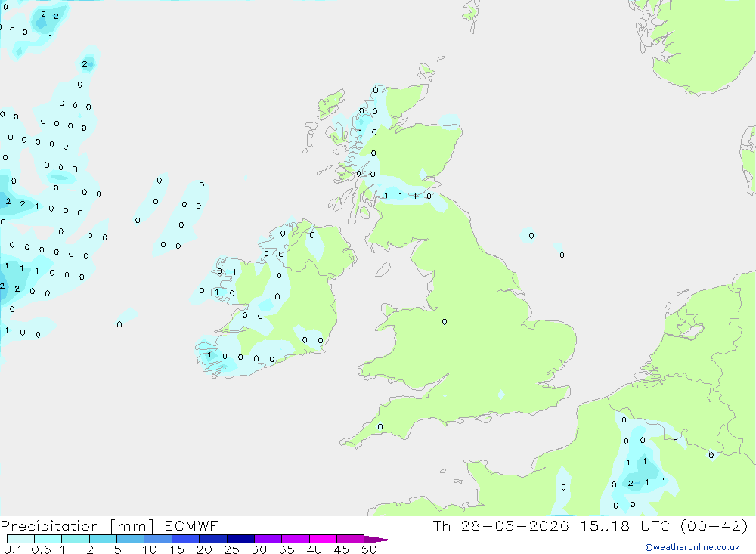Click the "28-05-2026" forecast date

pyautogui.click(x=515, y=525)
